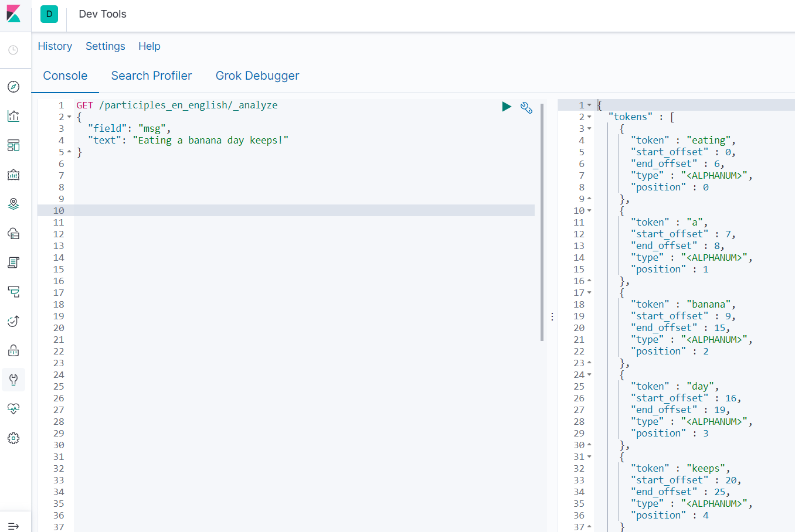Click "start_offset" : 20 in output
795x532 pixels.
click(x=686, y=480)
